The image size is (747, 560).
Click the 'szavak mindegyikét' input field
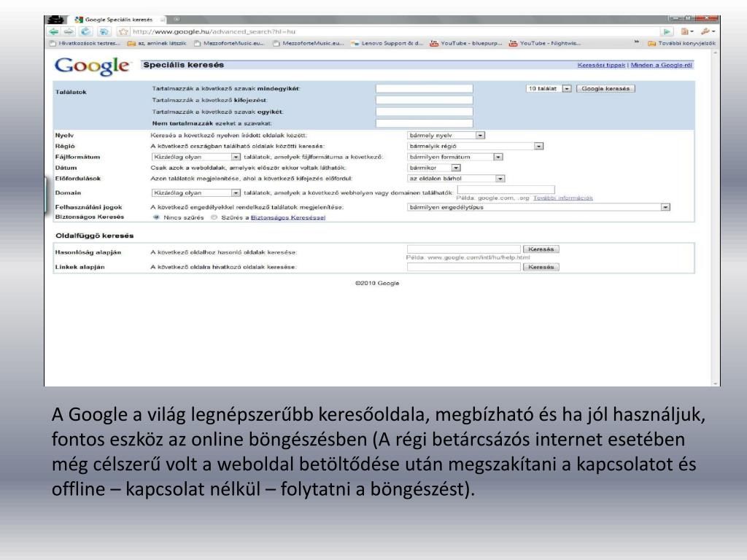point(424,88)
